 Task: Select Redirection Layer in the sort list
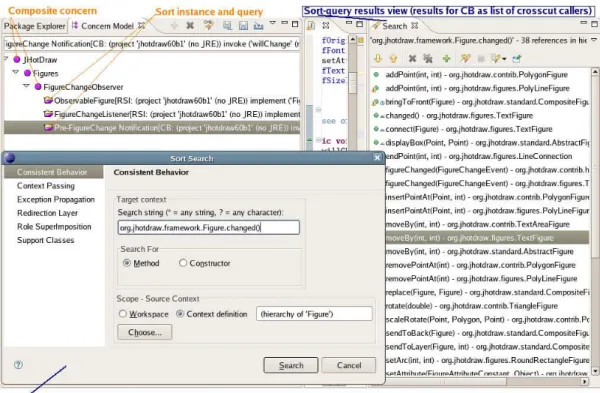[47, 213]
